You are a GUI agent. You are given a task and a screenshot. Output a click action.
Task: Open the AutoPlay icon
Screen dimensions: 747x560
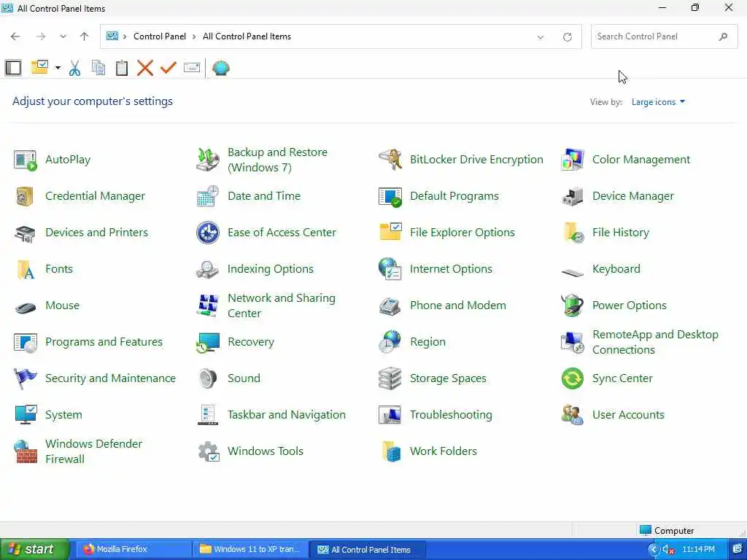pos(26,160)
